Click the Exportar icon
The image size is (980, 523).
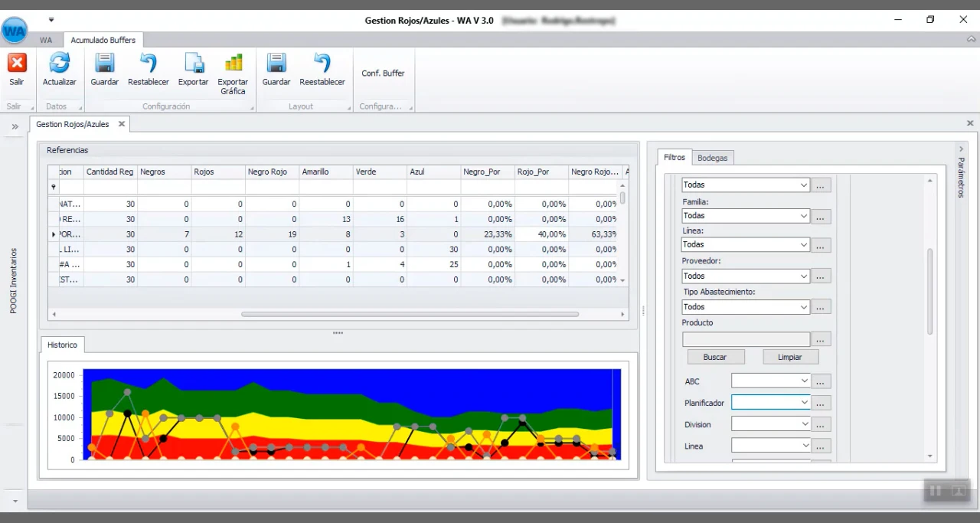[x=193, y=64]
